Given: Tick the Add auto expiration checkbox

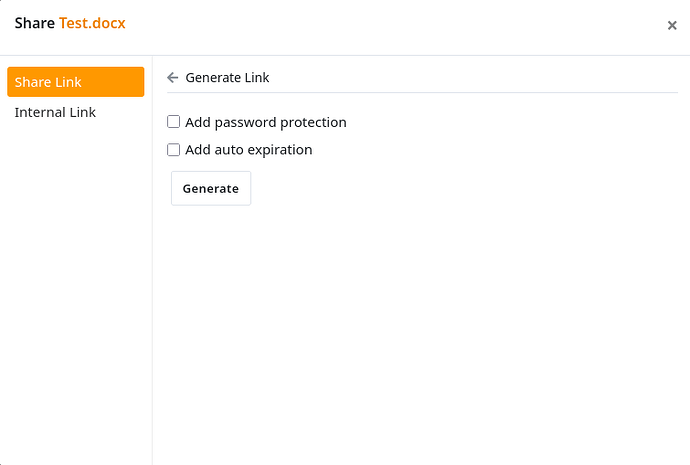Looking at the screenshot, I should 174,150.
